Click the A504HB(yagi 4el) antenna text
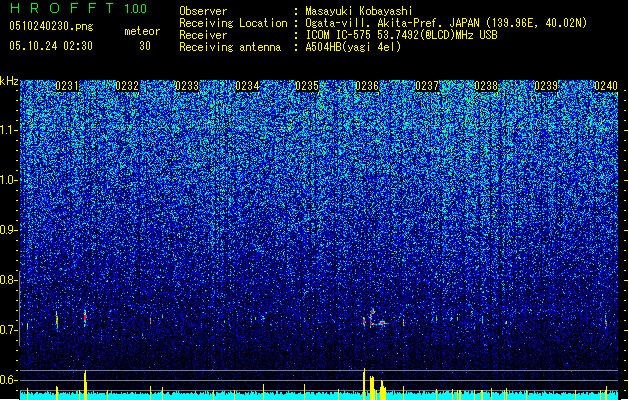629x400 pixels. (x=353, y=47)
